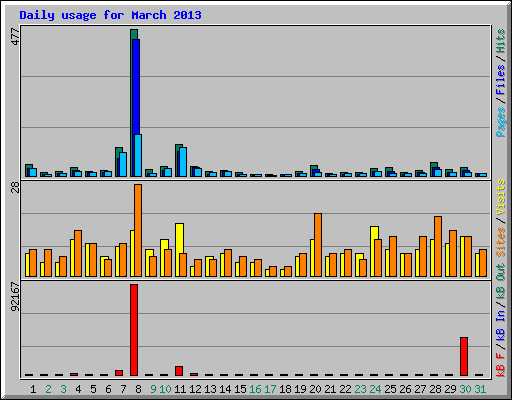The image size is (512, 400).
Task: Click the orange sites bar for day 28
Action: click(x=438, y=246)
